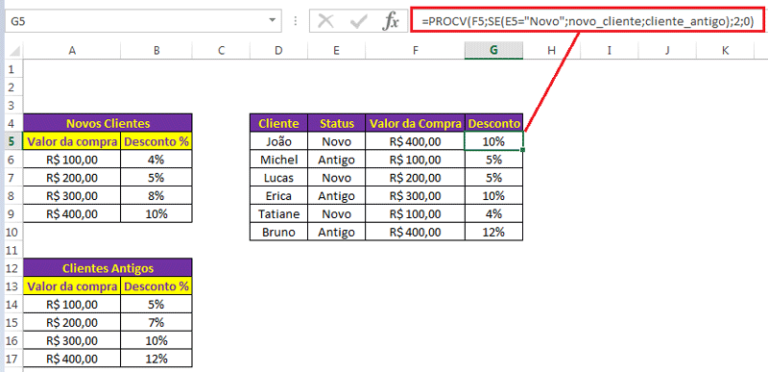768x372 pixels.
Task: Select Bruno's 12% discount cell
Action: click(x=494, y=232)
